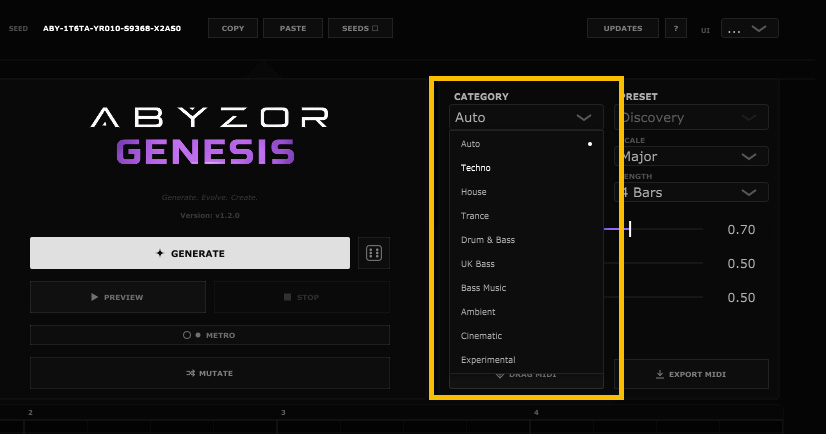The height and width of the screenshot is (434, 826).
Task: Click the Version: v1.2.0 text
Action: (210, 215)
